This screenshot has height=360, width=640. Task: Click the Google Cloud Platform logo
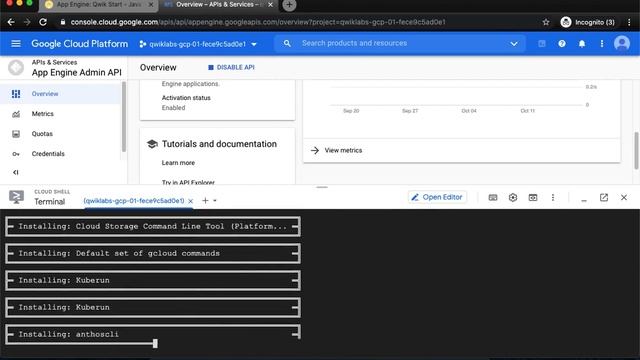pyautogui.click(x=80, y=44)
